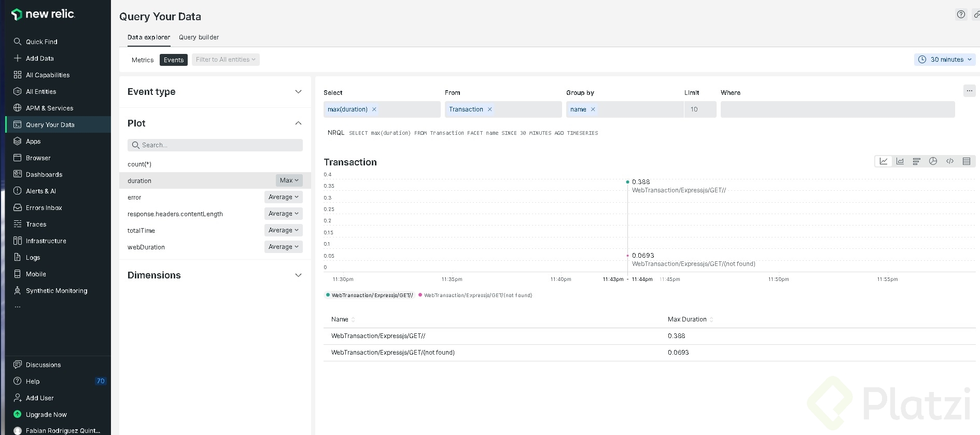Viewport: 980px width, 435px height.
Task: Open Dashboards
Action: click(x=58, y=174)
